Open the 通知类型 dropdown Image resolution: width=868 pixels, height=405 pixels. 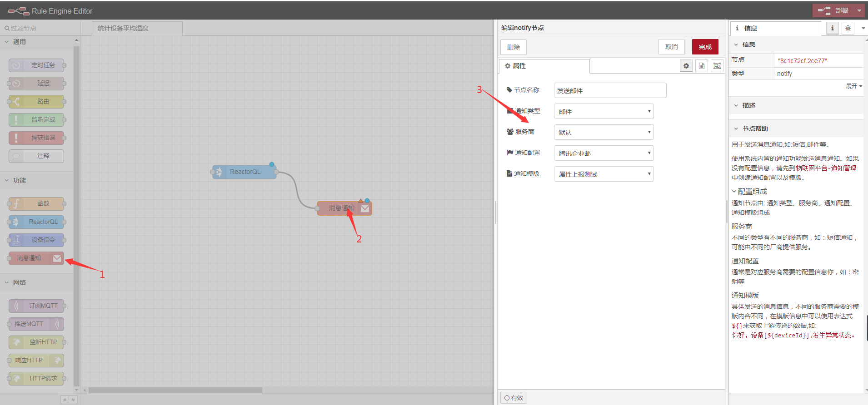[603, 111]
